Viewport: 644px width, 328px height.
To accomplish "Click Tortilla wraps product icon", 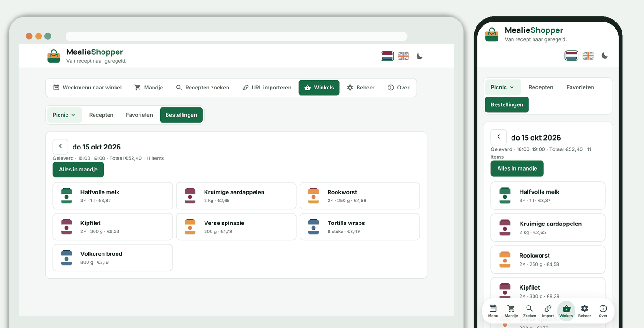I will [314, 227].
